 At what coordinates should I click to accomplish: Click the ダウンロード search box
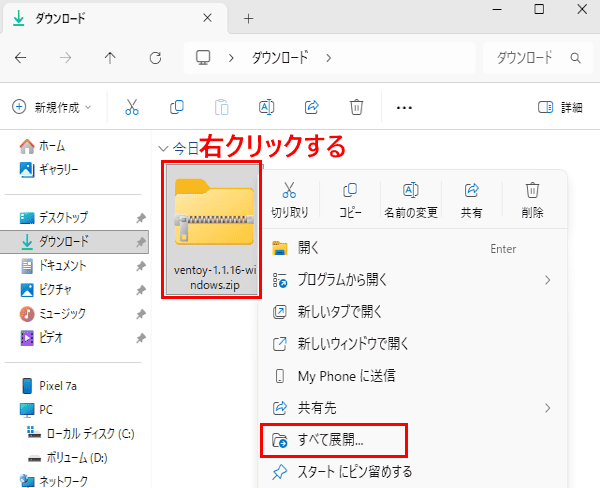click(538, 58)
